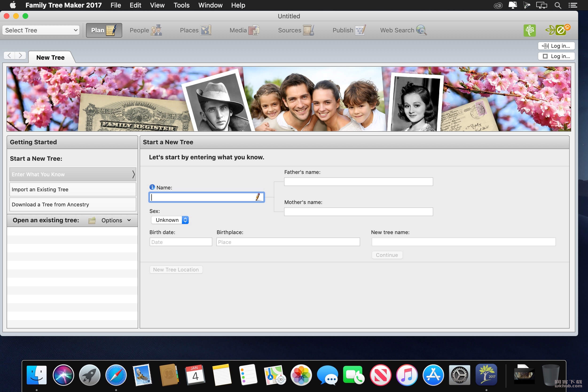Open the Edit menu
The width and height of the screenshot is (588, 392).
[x=135, y=5]
